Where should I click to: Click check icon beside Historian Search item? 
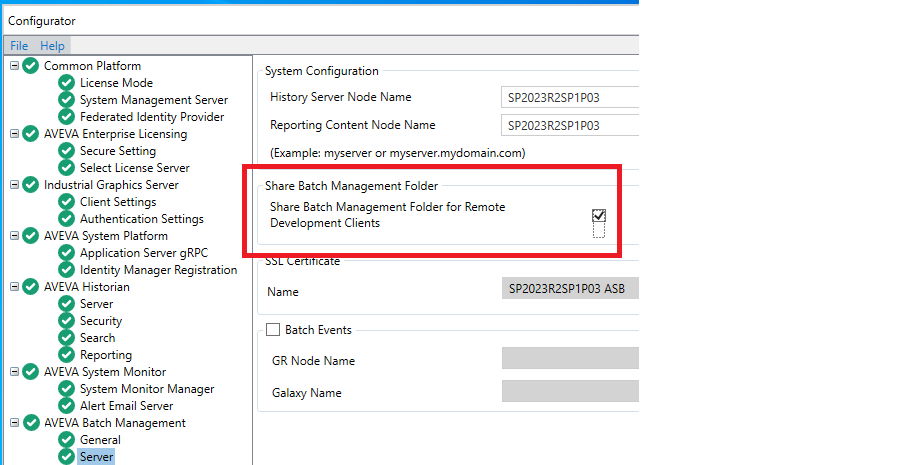coord(66,338)
